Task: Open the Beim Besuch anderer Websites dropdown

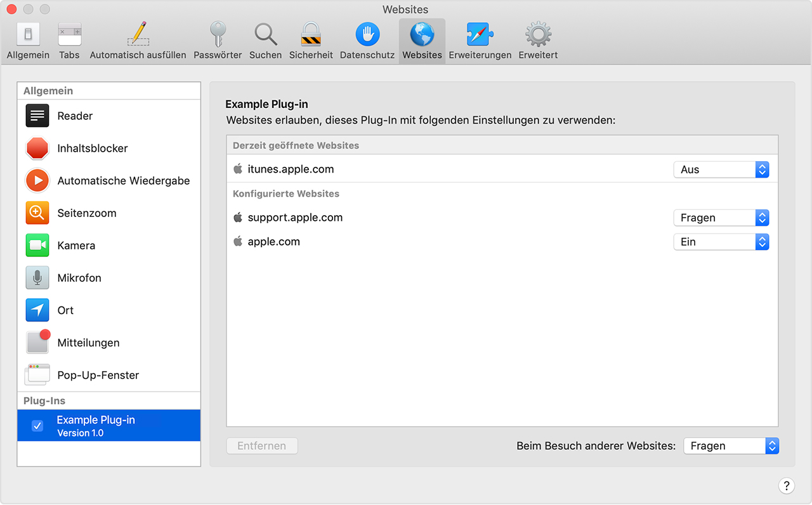Action: pos(731,446)
